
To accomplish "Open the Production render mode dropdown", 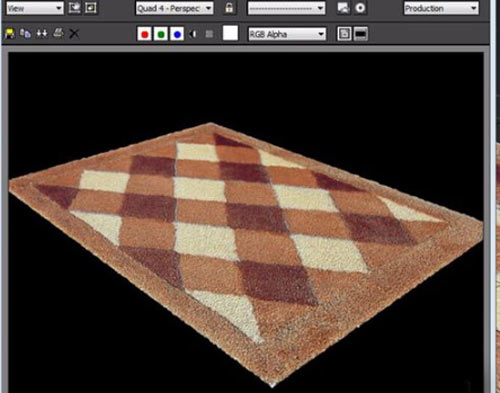I will pos(441,8).
